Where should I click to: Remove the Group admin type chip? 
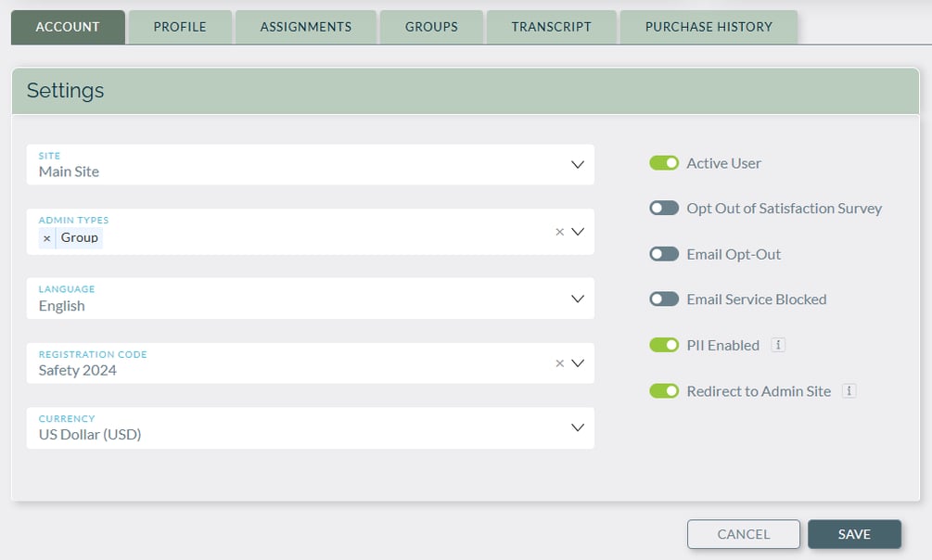click(x=46, y=238)
